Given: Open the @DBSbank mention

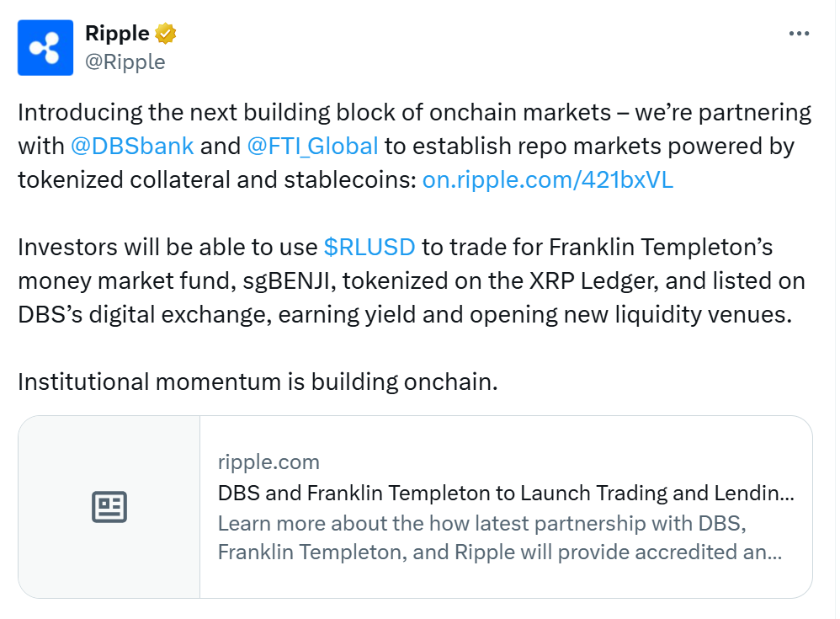Looking at the screenshot, I should pyautogui.click(x=133, y=146).
